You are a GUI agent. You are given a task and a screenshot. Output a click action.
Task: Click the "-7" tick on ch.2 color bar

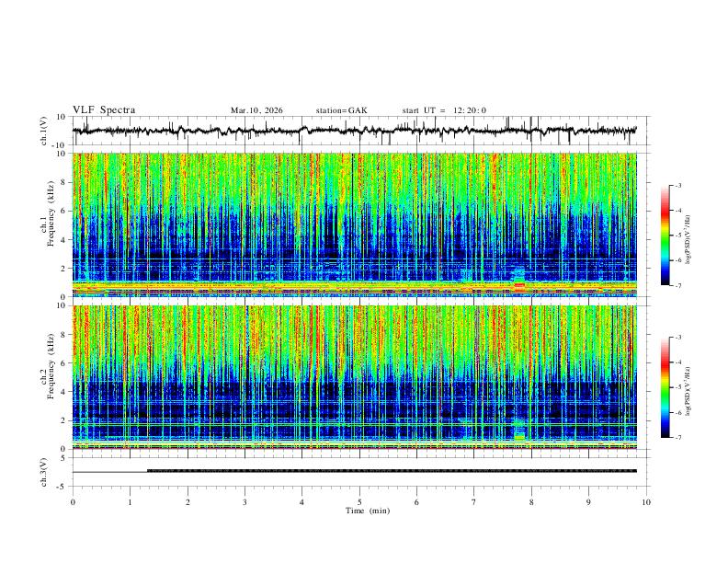point(678,438)
